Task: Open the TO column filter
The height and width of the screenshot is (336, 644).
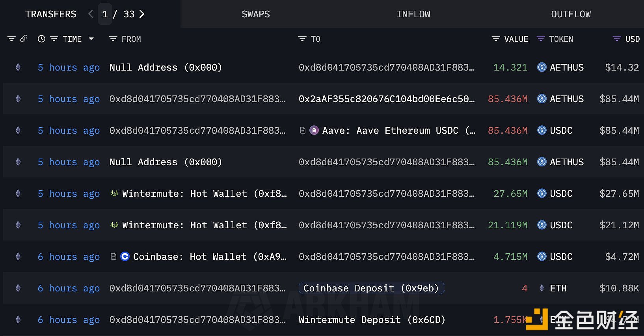Action: (302, 39)
